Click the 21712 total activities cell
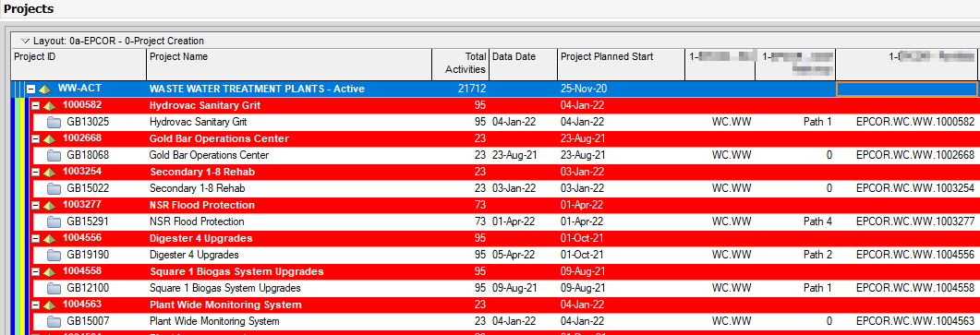Viewport: 980px width, 335px height. pos(472,90)
